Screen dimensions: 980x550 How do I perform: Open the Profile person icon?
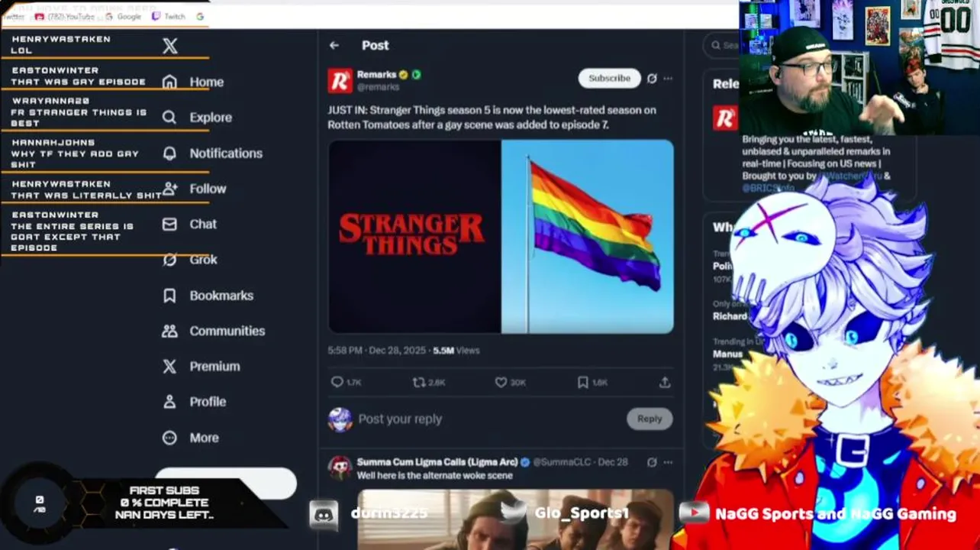click(x=169, y=402)
